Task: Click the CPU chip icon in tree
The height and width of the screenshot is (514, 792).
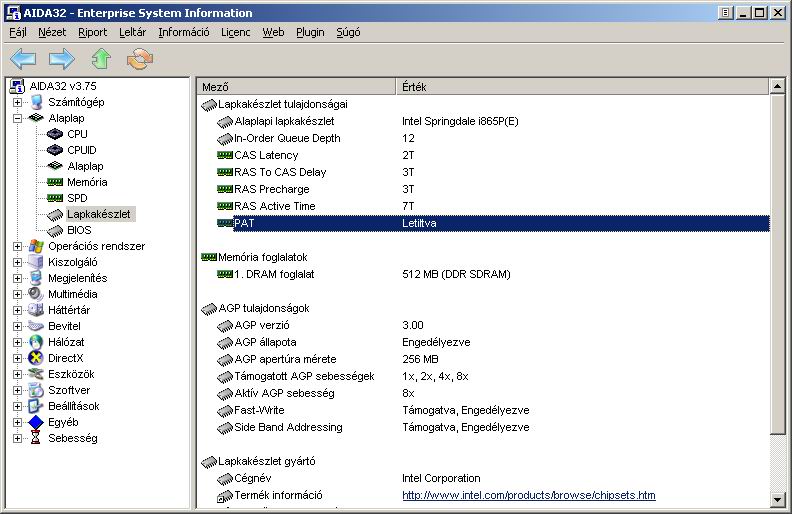Action: [55, 134]
